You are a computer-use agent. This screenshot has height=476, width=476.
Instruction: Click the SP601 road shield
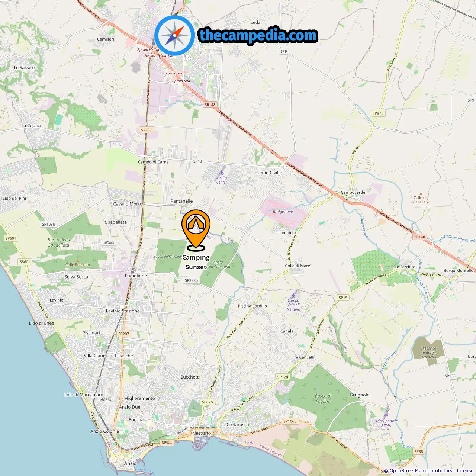[11, 238]
